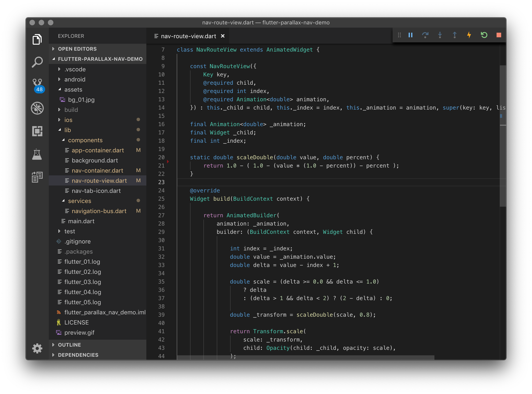The height and width of the screenshot is (394, 532).
Task: Toggle the breakpoint indicator on line 20
Action: 169,162
